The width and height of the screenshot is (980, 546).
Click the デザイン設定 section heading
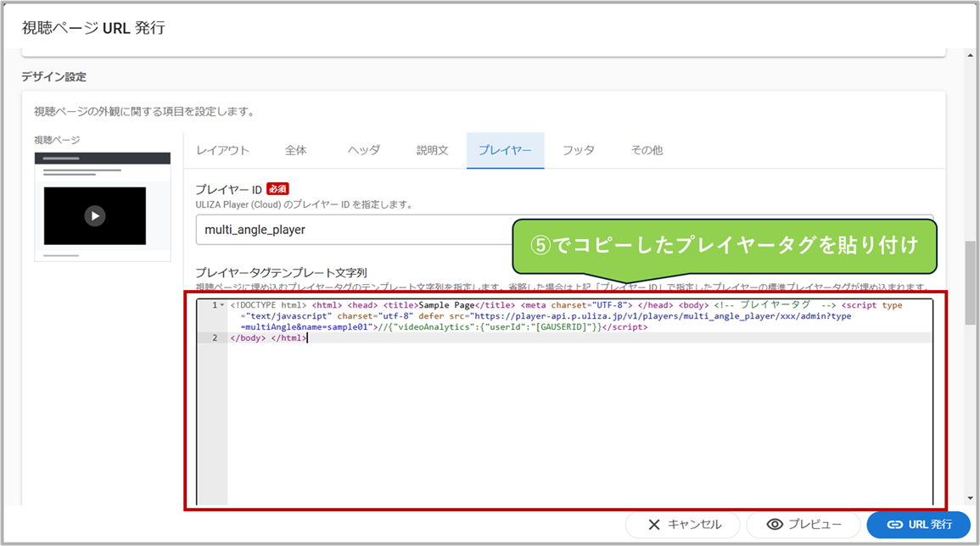tap(53, 77)
